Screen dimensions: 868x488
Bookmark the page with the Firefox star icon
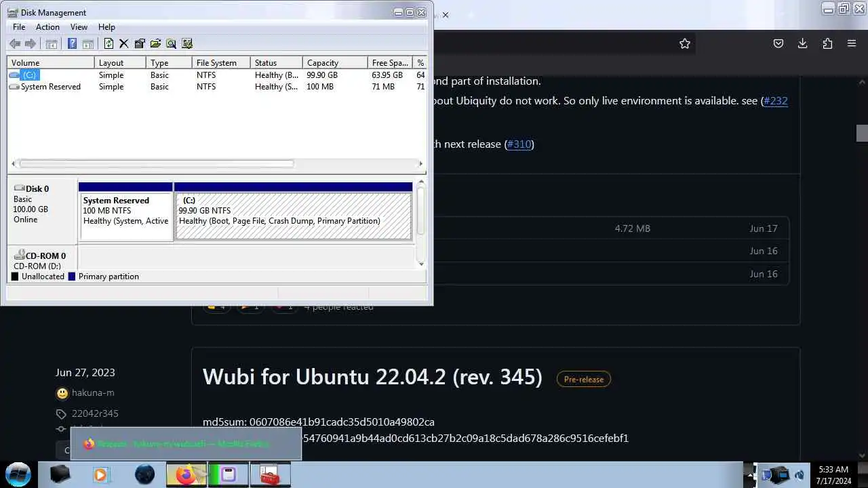click(x=685, y=43)
